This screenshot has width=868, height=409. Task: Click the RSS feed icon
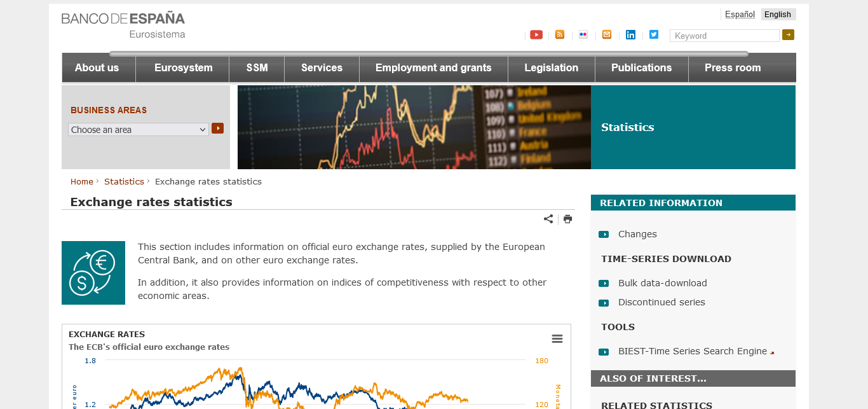click(559, 35)
